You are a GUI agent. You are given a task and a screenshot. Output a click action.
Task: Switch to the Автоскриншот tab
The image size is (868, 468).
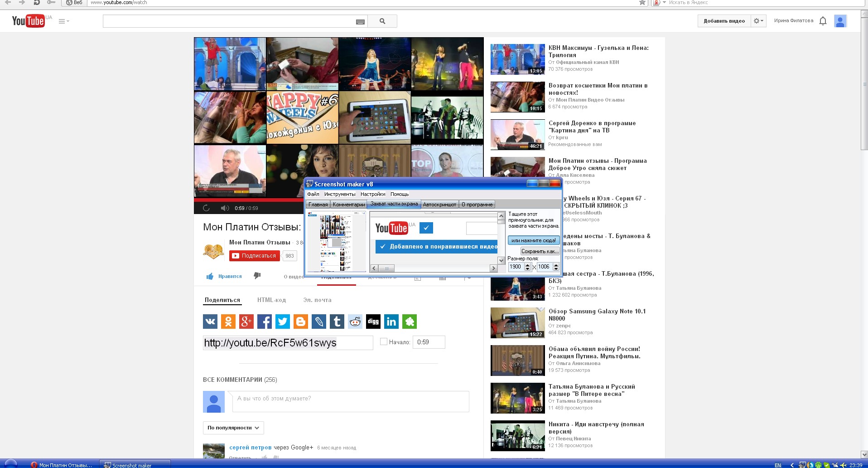coord(439,205)
